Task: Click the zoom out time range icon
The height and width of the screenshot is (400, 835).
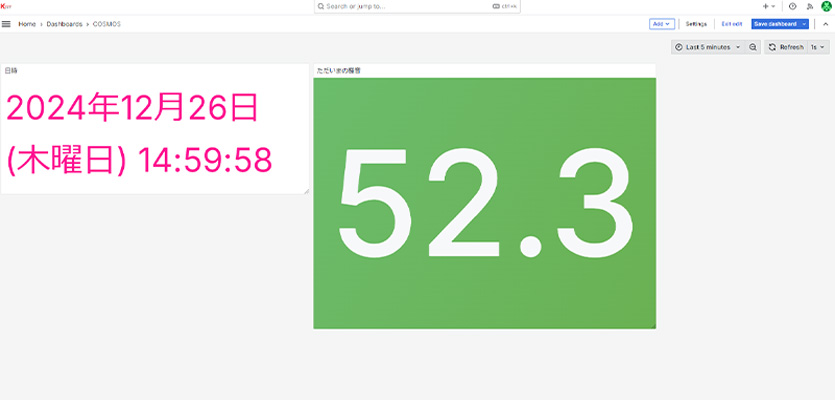Action: pos(753,47)
